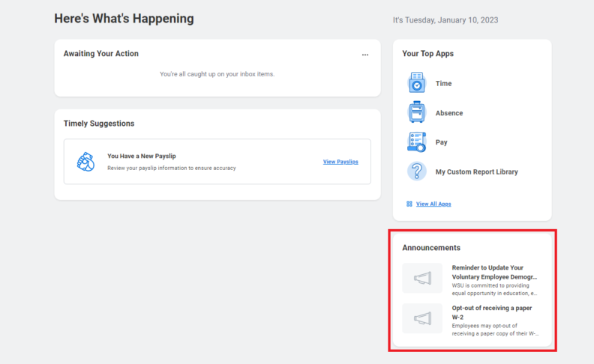594x364 pixels.
Task: Open the Awaiting Your Action ellipsis menu
Action: click(365, 55)
